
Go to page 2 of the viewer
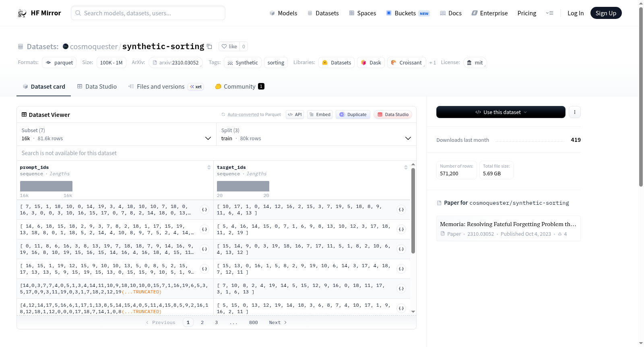click(202, 322)
